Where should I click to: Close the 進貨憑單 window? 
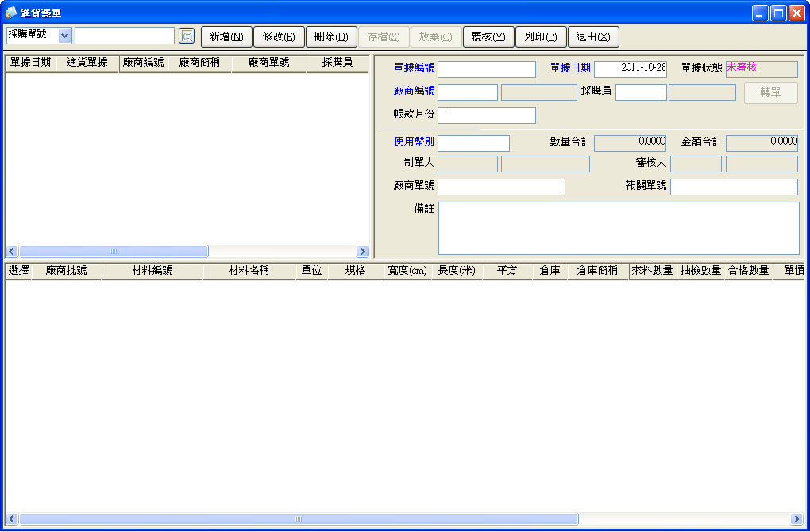tap(796, 13)
